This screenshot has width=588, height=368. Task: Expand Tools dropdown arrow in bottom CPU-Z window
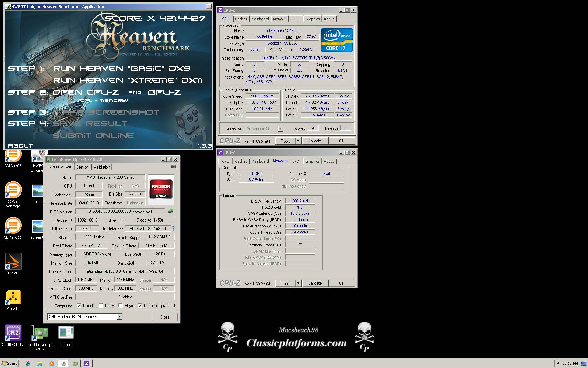pos(298,283)
